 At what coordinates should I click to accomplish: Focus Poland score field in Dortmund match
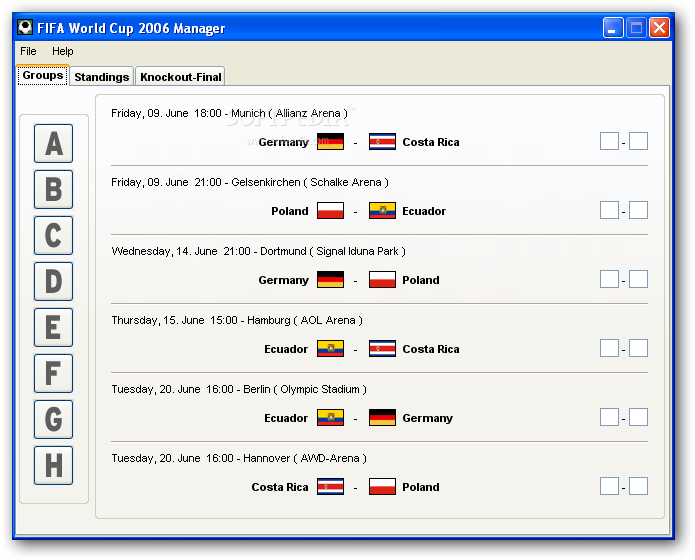click(x=638, y=279)
